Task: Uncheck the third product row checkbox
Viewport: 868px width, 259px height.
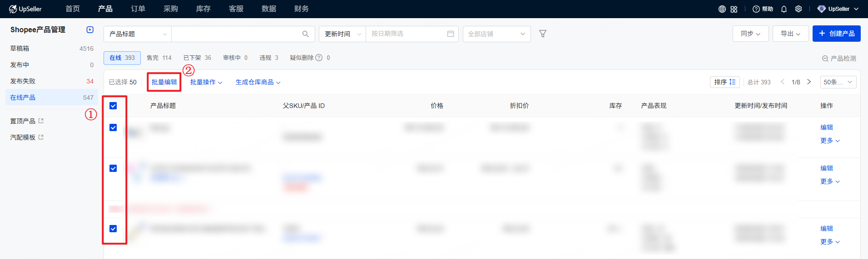Action: 113,229
